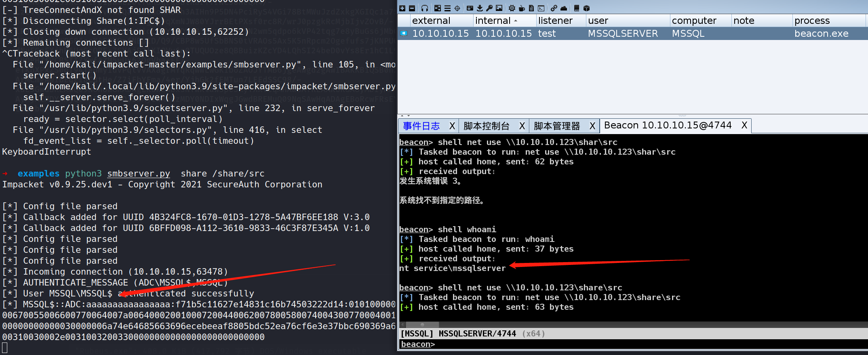The width and height of the screenshot is (868, 355).
Task: Click the beacon session computer icon in row
Action: click(403, 34)
